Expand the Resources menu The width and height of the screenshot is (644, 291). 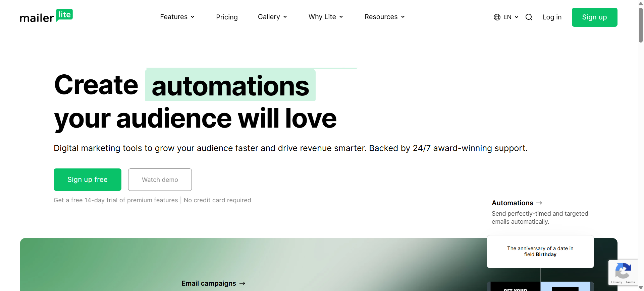[384, 17]
